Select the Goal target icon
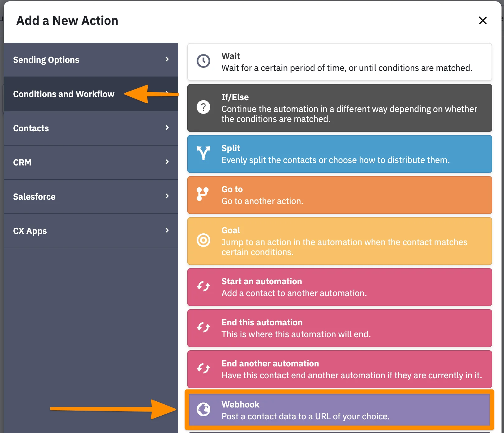 click(x=203, y=240)
